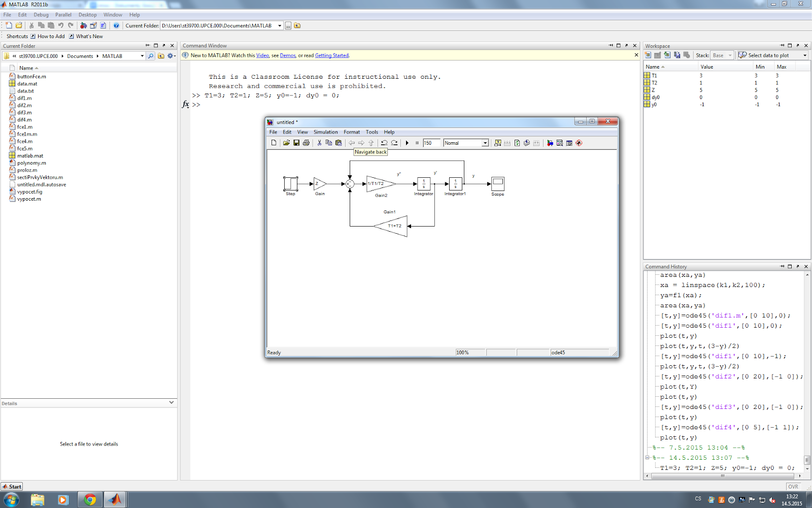Screen dimensions: 812x508
Task: Start simulation with play button
Action: click(407, 143)
